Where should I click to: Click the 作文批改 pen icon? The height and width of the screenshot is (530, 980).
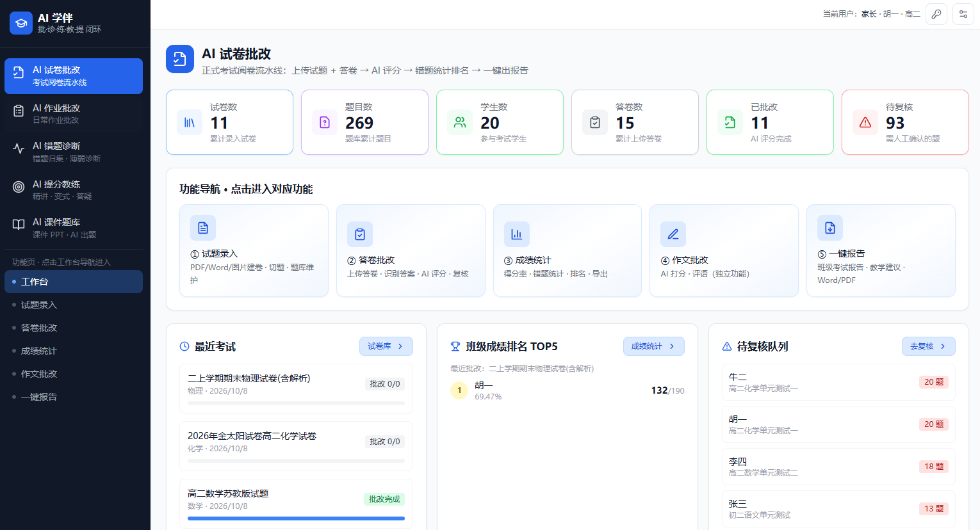673,234
